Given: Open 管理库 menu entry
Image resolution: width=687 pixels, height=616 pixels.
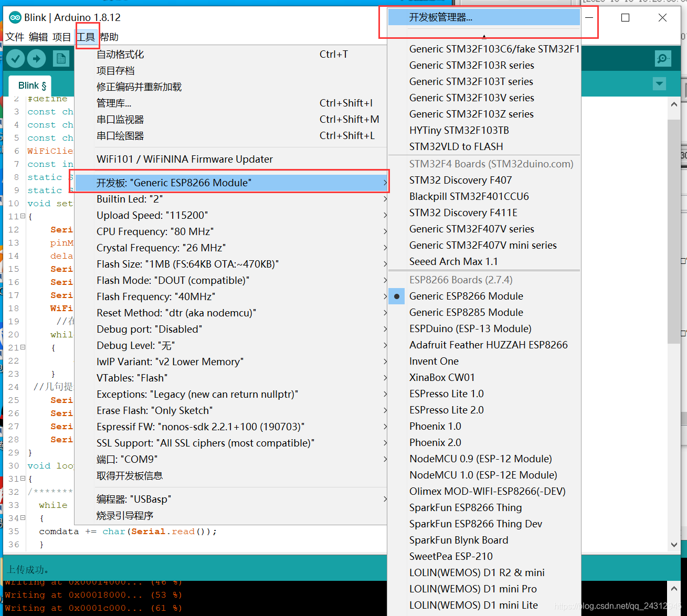Looking at the screenshot, I should point(231,103).
